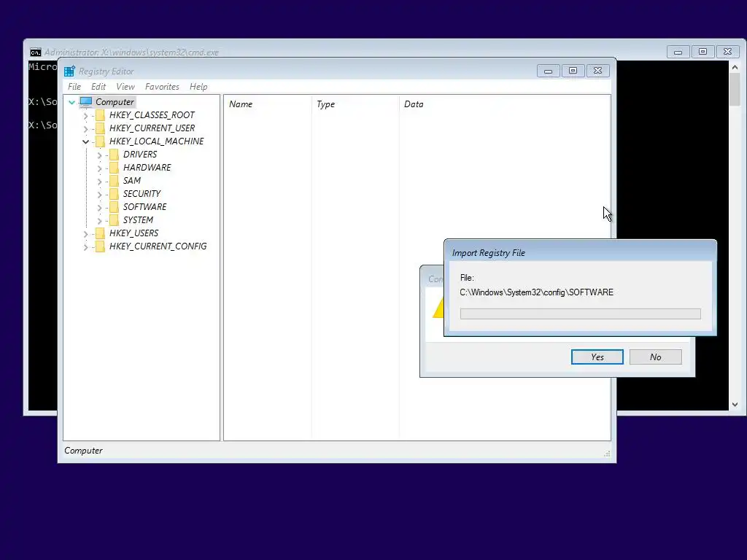
Task: Open the Help menu
Action: [x=198, y=87]
